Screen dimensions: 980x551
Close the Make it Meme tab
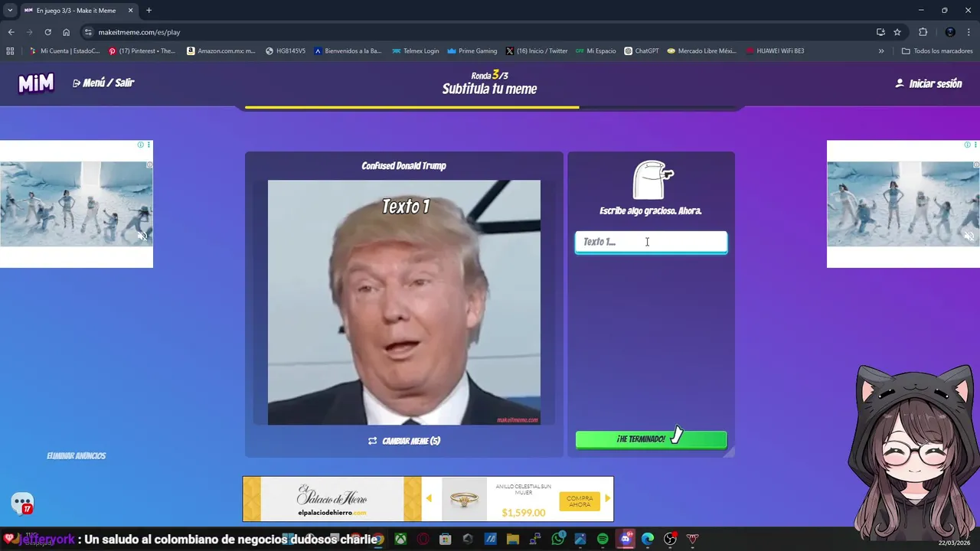point(130,11)
